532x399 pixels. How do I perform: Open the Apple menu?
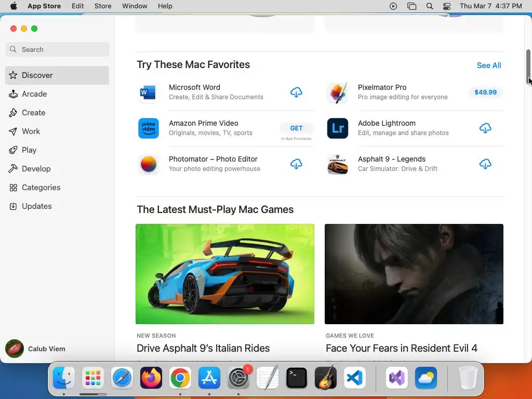[14, 6]
